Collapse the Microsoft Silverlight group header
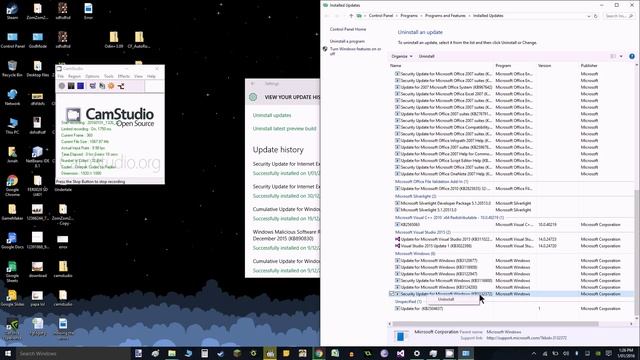 [x=416, y=196]
